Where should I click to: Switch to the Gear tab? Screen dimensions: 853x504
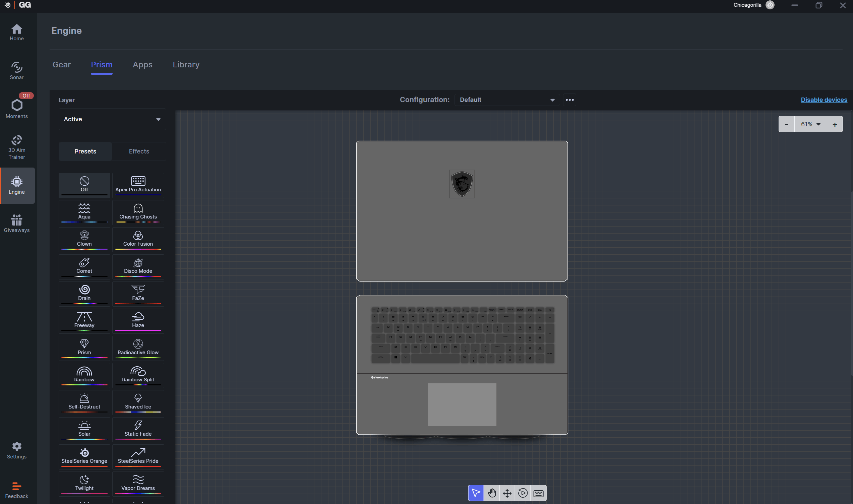[x=61, y=65]
